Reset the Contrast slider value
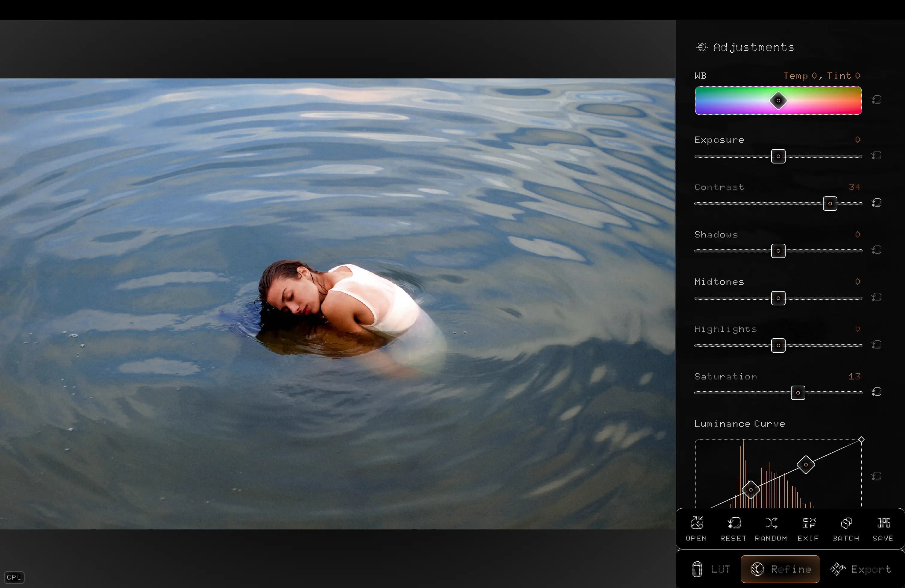The image size is (905, 588). [877, 203]
